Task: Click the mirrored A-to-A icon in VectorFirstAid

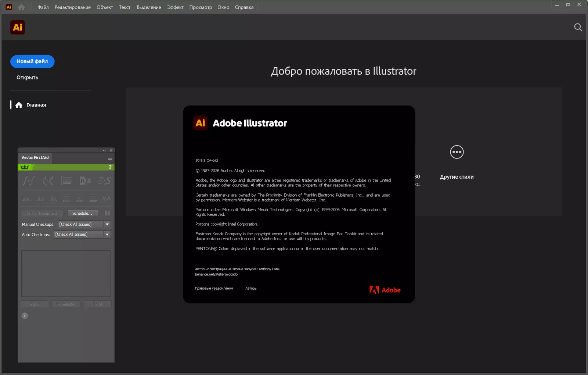Action: [107, 199]
